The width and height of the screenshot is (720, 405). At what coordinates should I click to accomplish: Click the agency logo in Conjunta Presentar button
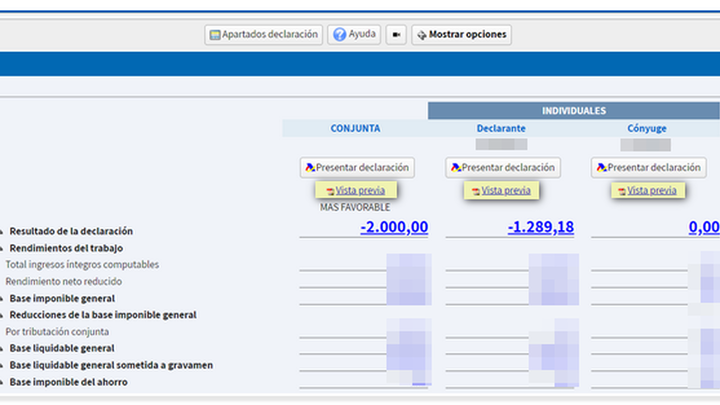[310, 168]
